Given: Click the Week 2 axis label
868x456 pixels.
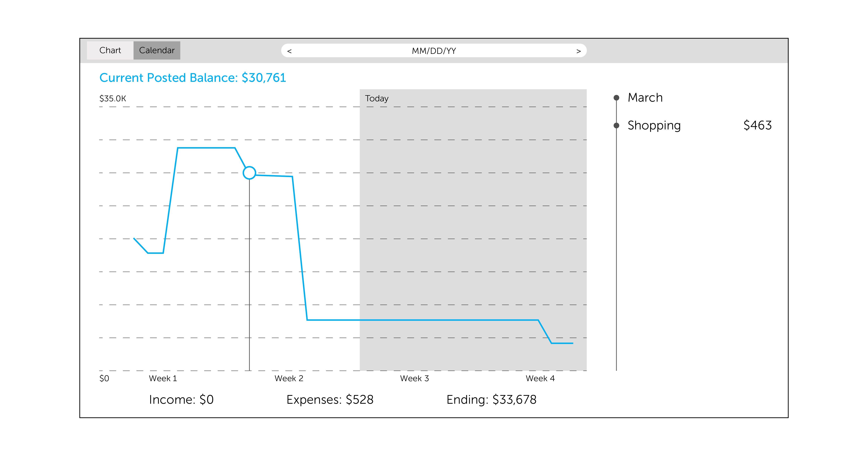Looking at the screenshot, I should pos(289,378).
